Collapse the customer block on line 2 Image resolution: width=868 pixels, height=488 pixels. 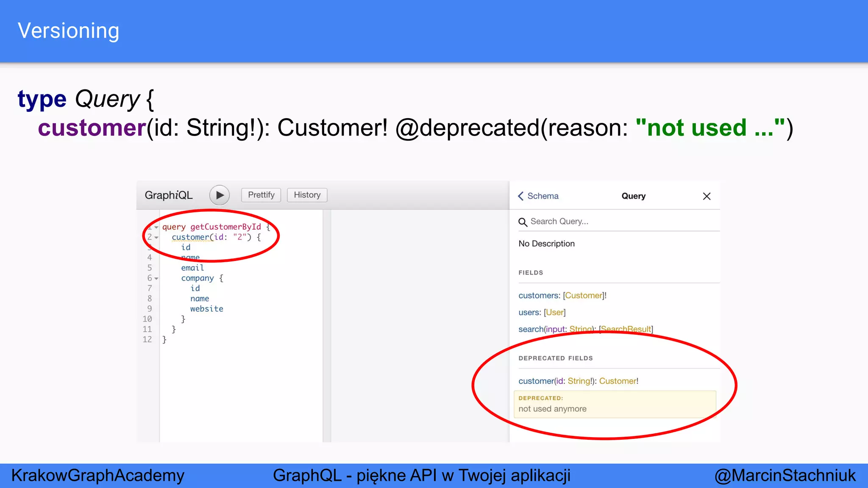[156, 238]
